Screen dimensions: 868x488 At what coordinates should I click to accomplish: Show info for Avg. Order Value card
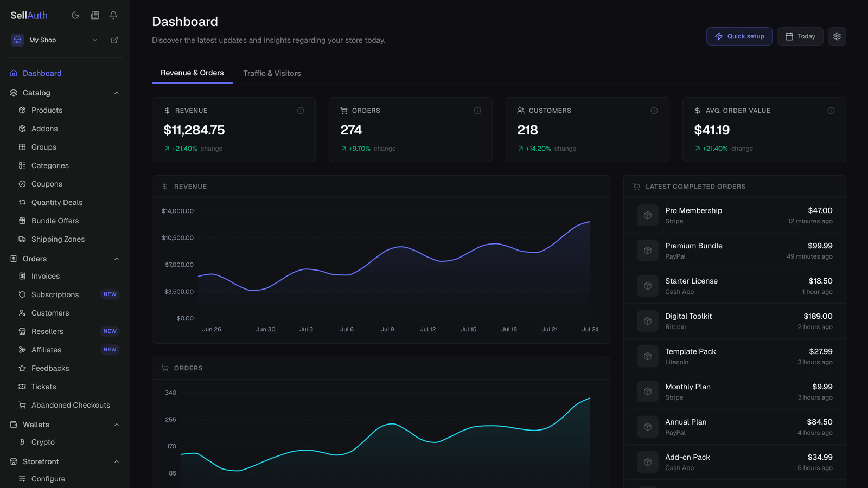(831, 111)
